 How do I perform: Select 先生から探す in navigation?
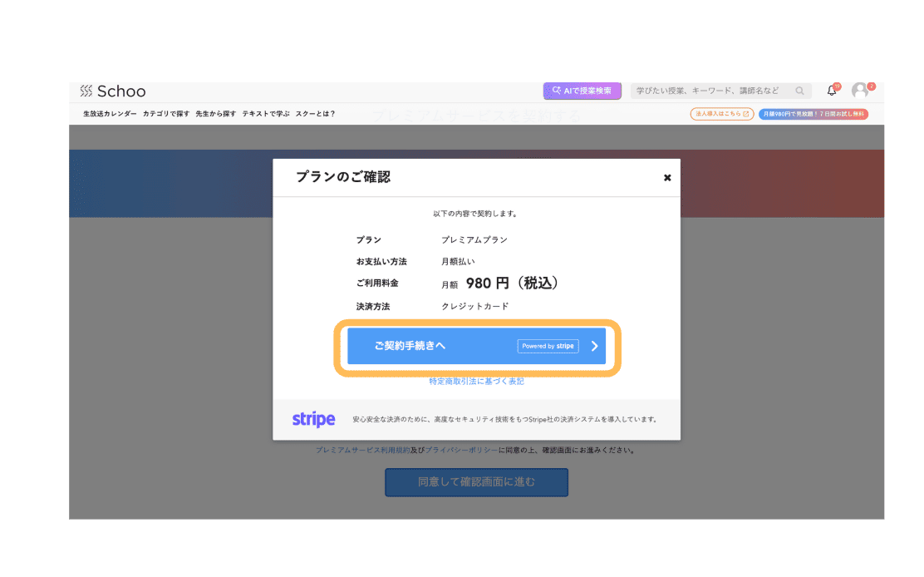point(216,114)
